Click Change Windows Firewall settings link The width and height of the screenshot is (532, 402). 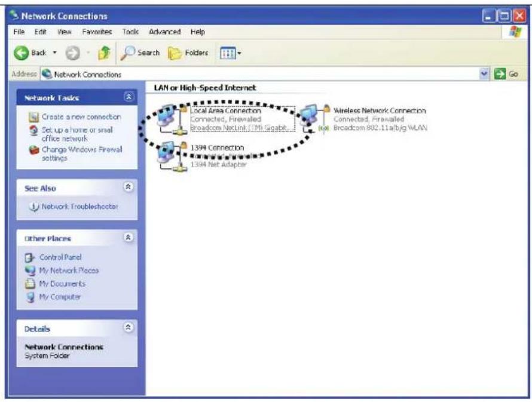pyautogui.click(x=82, y=154)
